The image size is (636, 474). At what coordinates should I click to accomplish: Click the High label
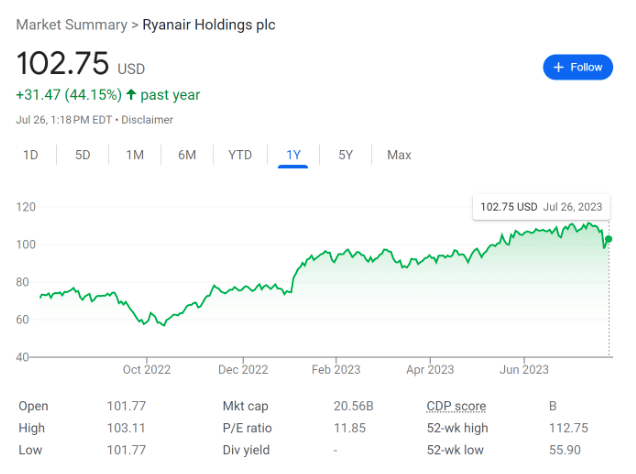[31, 428]
